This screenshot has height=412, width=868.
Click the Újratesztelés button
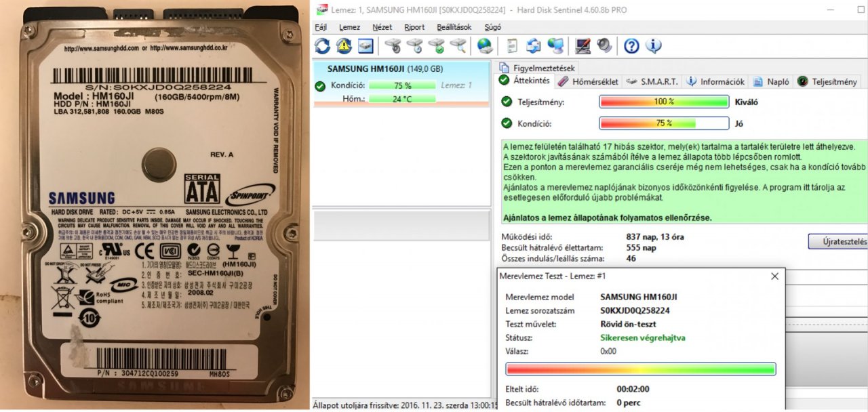tap(838, 241)
